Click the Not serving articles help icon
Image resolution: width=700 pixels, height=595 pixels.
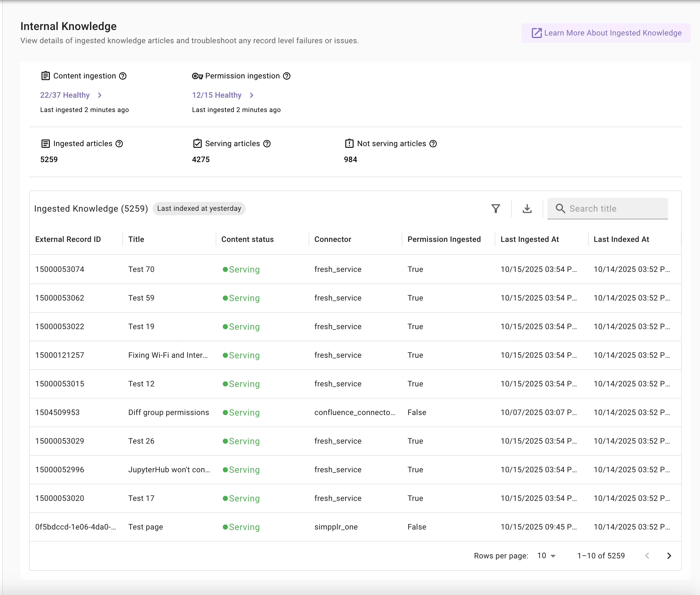pos(433,144)
